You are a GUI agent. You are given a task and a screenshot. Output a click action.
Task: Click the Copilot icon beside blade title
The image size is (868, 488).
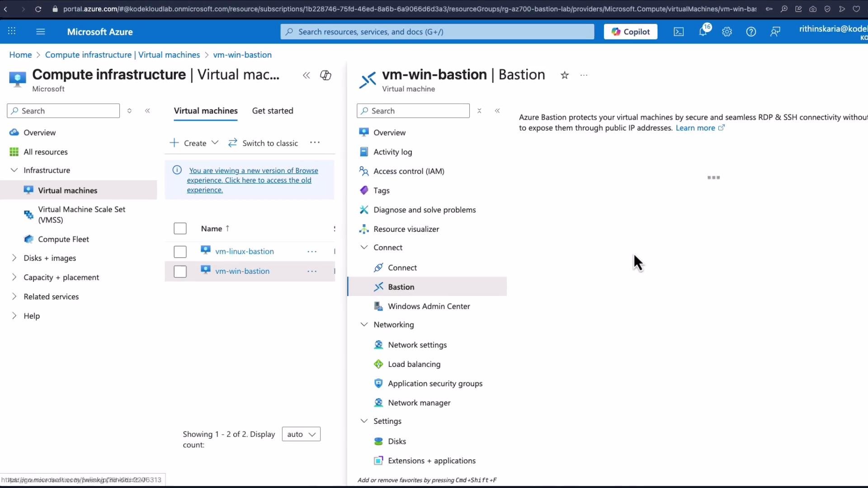pos(326,75)
